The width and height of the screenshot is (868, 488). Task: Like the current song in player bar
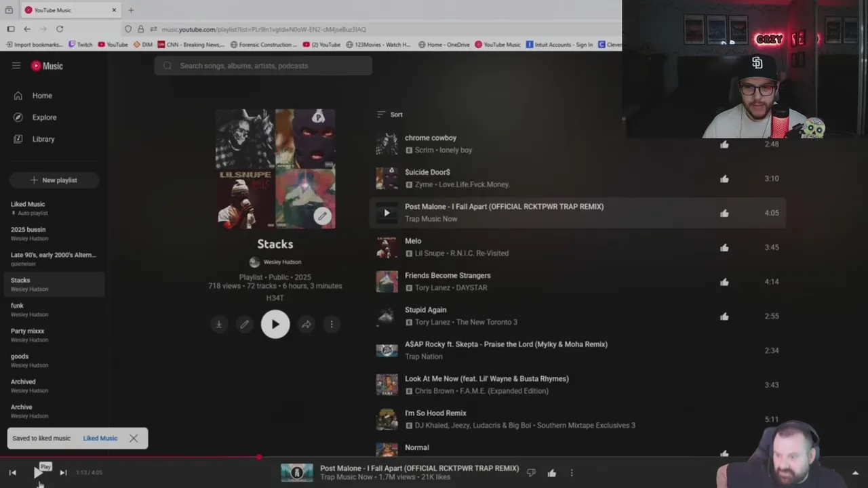tap(552, 473)
